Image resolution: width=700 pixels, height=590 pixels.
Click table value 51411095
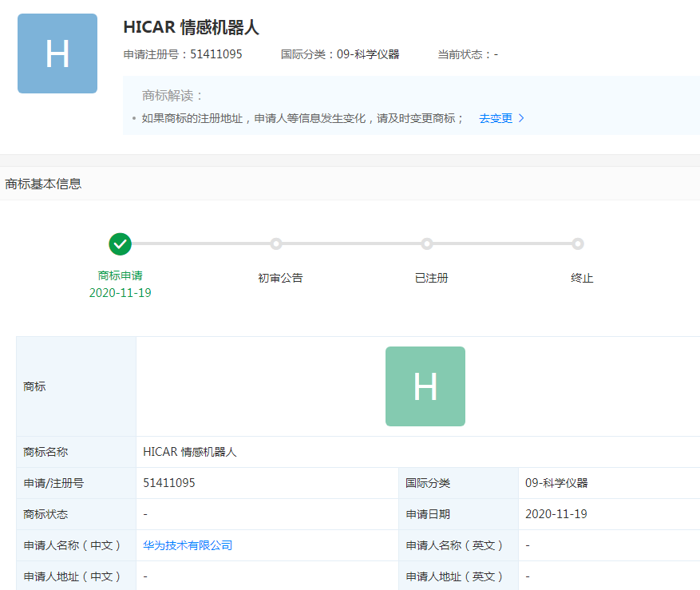click(169, 483)
